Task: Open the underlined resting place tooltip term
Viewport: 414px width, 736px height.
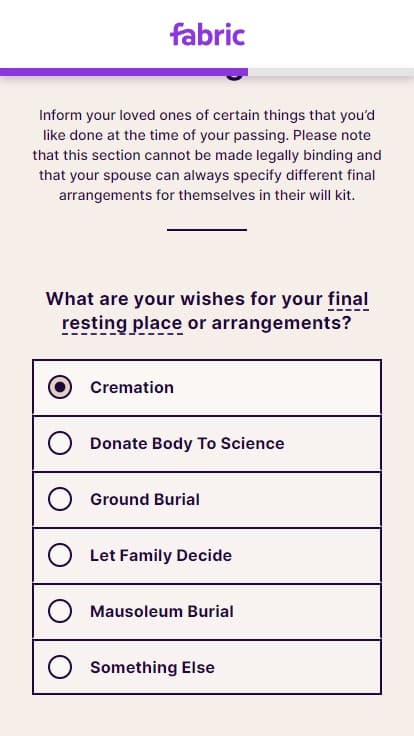Action: tap(122, 323)
